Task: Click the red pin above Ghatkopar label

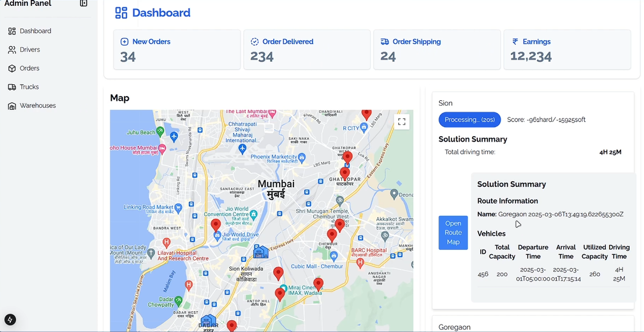Action: click(x=345, y=174)
